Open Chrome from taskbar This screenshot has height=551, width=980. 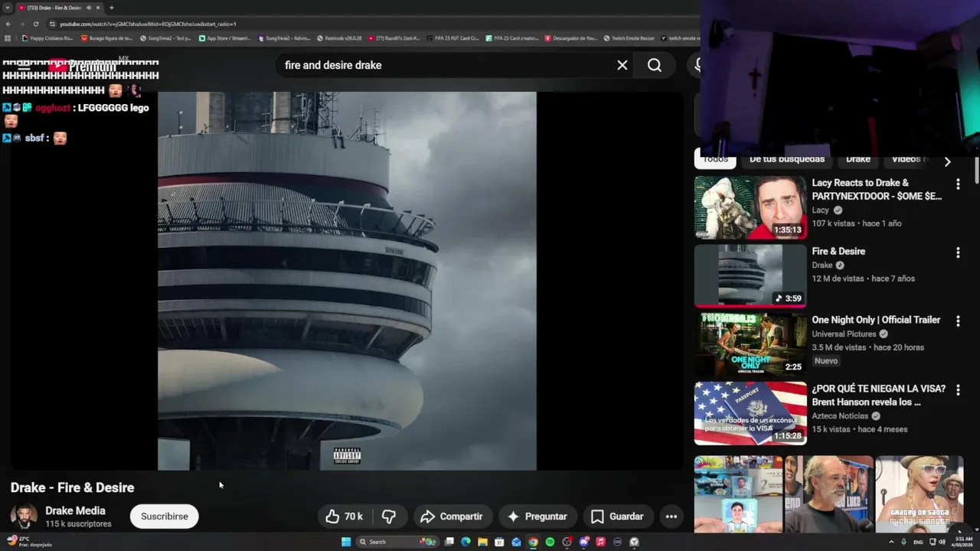coord(533,542)
